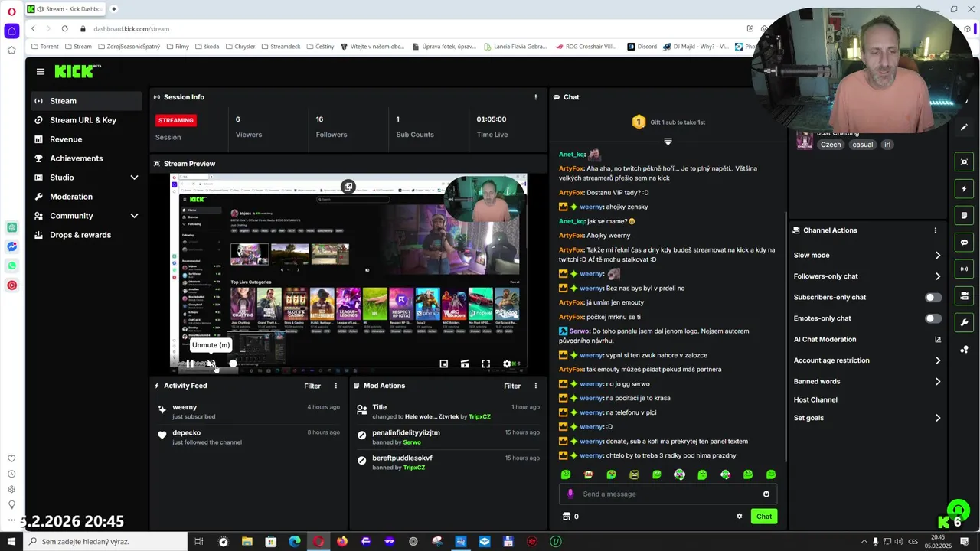Open the emoji picker in message box

click(x=766, y=494)
